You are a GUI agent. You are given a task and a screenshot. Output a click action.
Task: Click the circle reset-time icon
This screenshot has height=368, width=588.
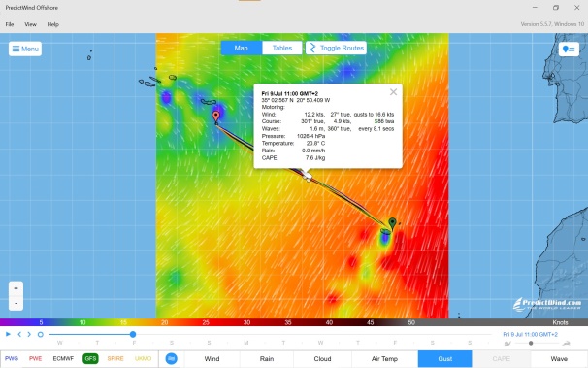click(41, 335)
